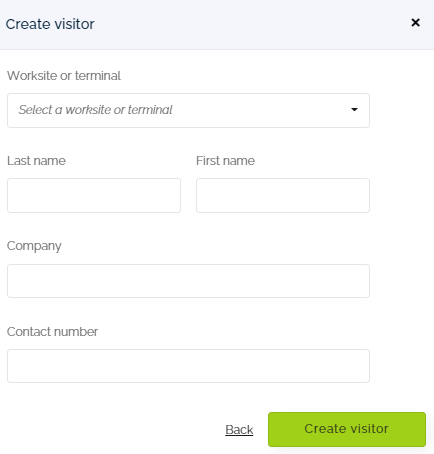
Task: Click the 'Company' field label
Action: [34, 246]
